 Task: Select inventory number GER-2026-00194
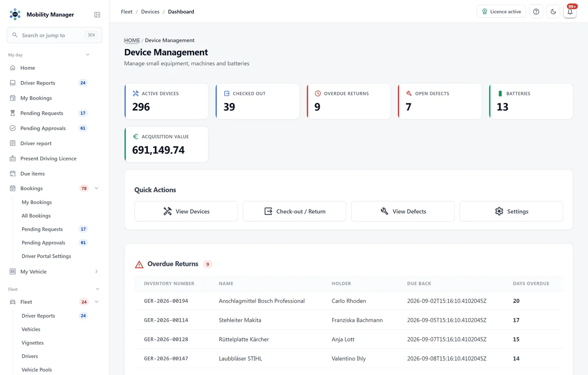coord(166,301)
